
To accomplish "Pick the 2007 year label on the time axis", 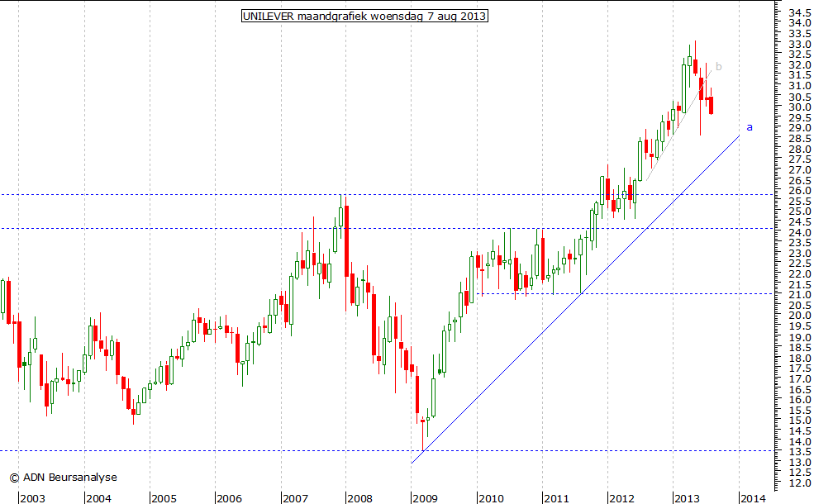I will (x=295, y=498).
